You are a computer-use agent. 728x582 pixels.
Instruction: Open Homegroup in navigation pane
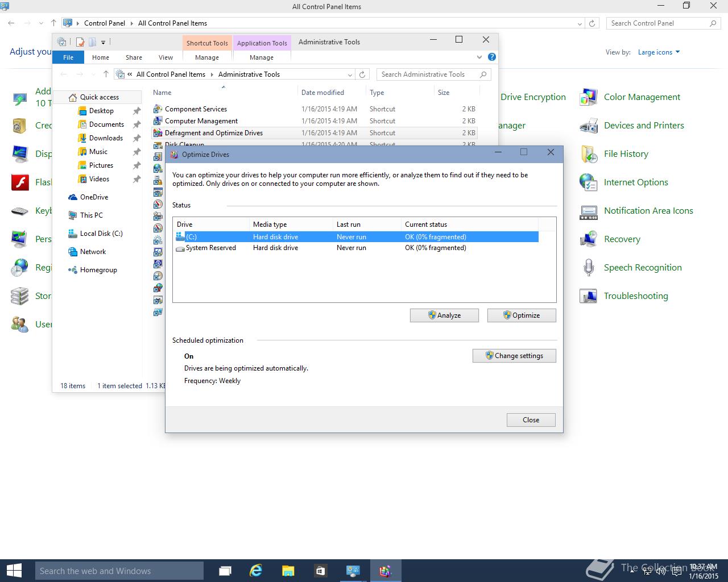point(98,270)
